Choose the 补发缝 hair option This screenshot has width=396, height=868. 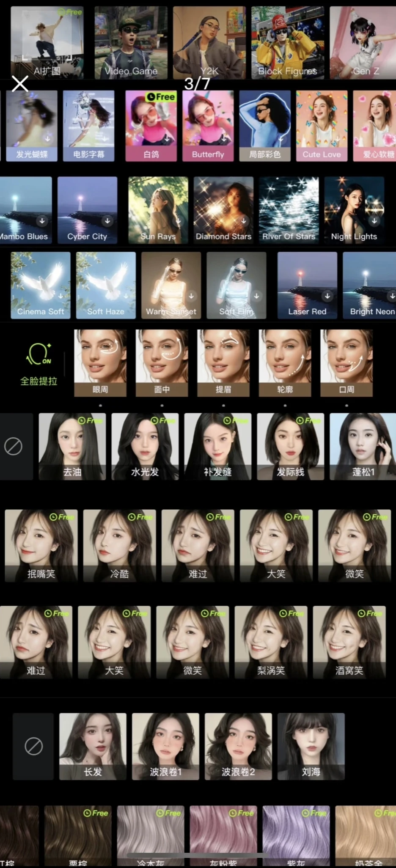tap(218, 446)
